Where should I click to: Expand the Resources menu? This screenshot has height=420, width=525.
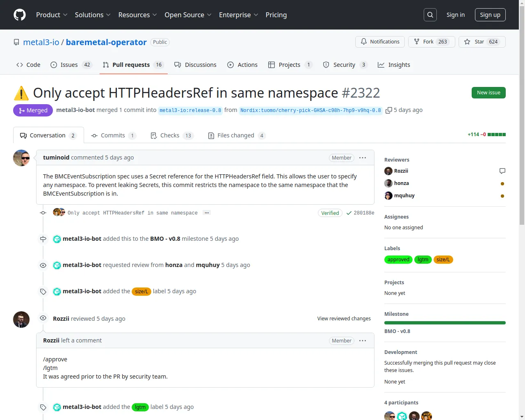coord(137,15)
